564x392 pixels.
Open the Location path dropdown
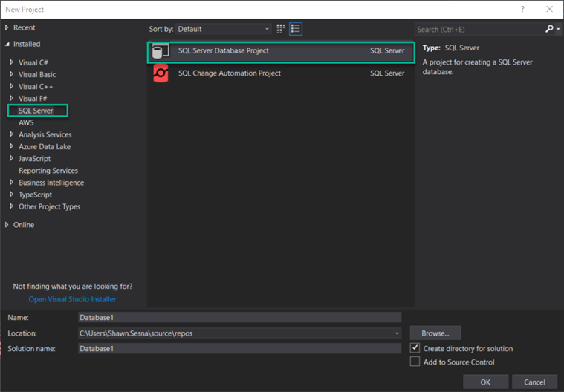(x=398, y=333)
